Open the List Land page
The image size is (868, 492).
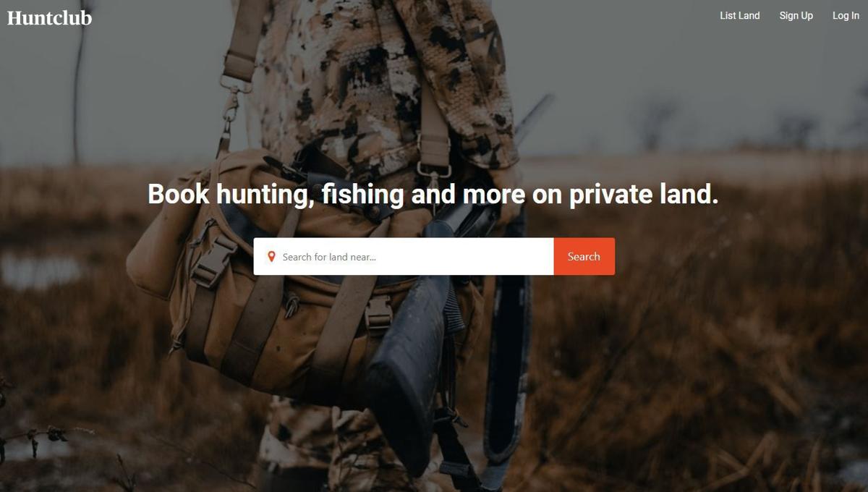(x=739, y=16)
